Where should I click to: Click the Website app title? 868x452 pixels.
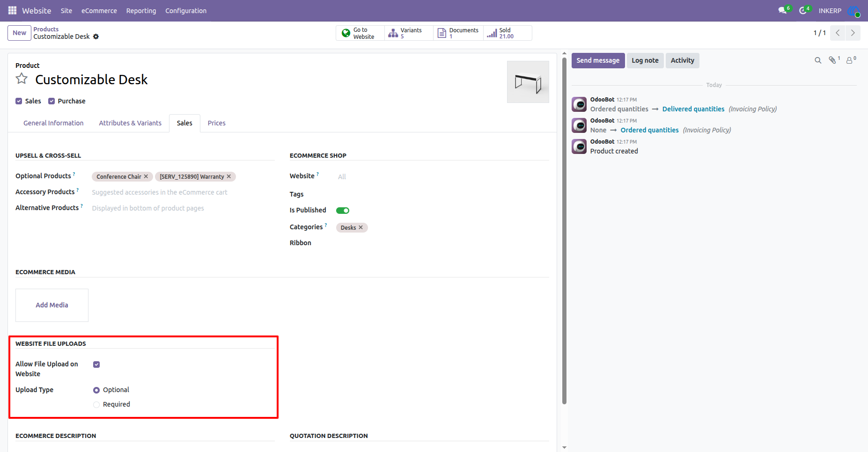tap(37, 11)
